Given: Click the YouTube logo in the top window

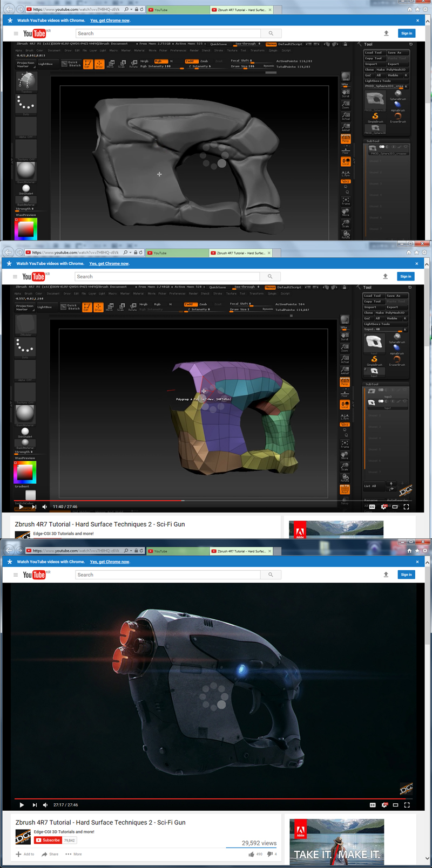Looking at the screenshot, I should click(x=36, y=33).
